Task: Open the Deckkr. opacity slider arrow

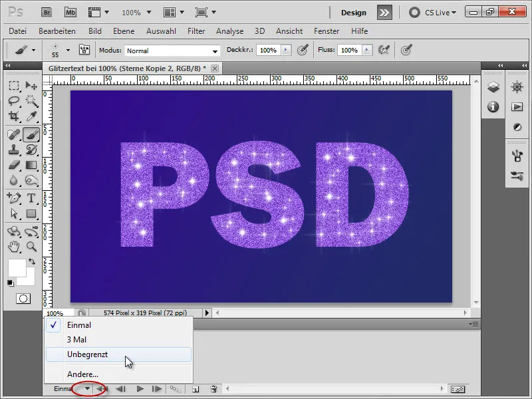Action: coord(286,51)
